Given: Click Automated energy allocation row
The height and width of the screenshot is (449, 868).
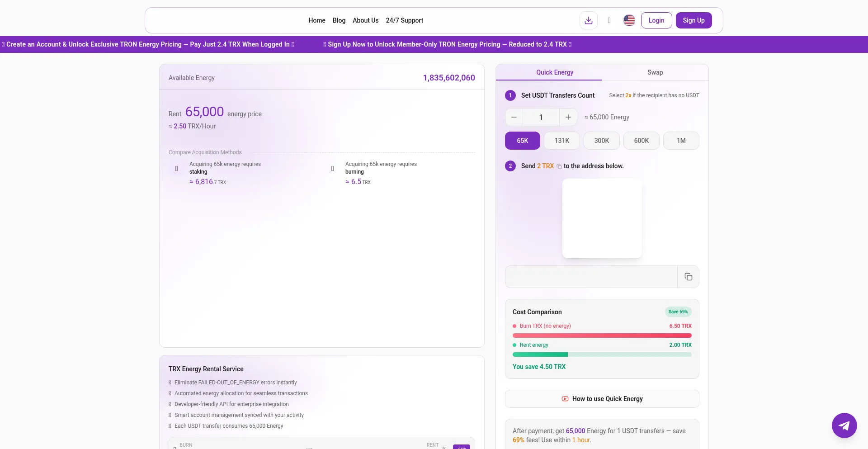Looking at the screenshot, I should [238, 393].
